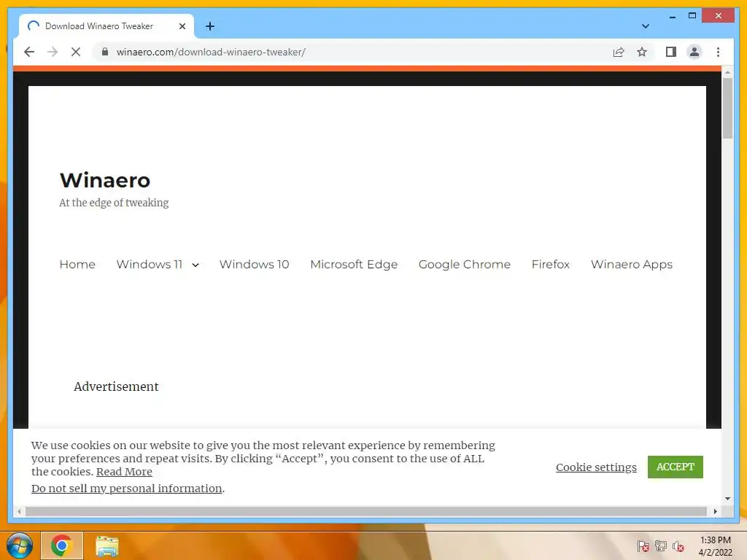The width and height of the screenshot is (747, 560).
Task: Close the Download Winaero Tweaker tab
Action: point(182,26)
